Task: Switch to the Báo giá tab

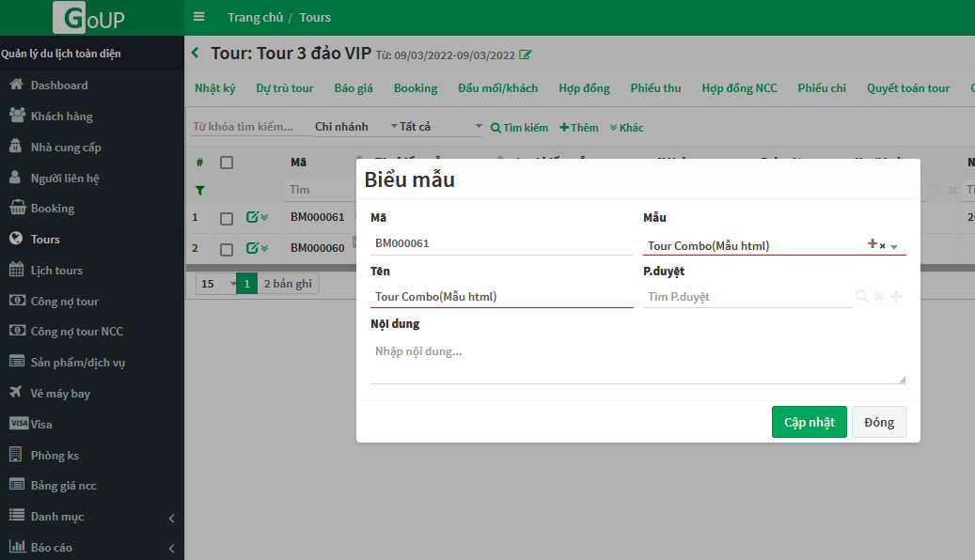Action: (x=354, y=88)
